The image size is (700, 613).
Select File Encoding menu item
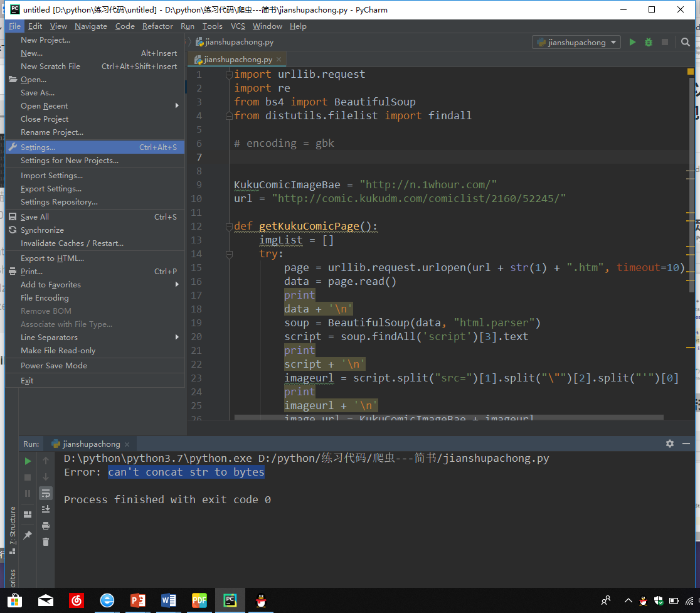(95, 297)
